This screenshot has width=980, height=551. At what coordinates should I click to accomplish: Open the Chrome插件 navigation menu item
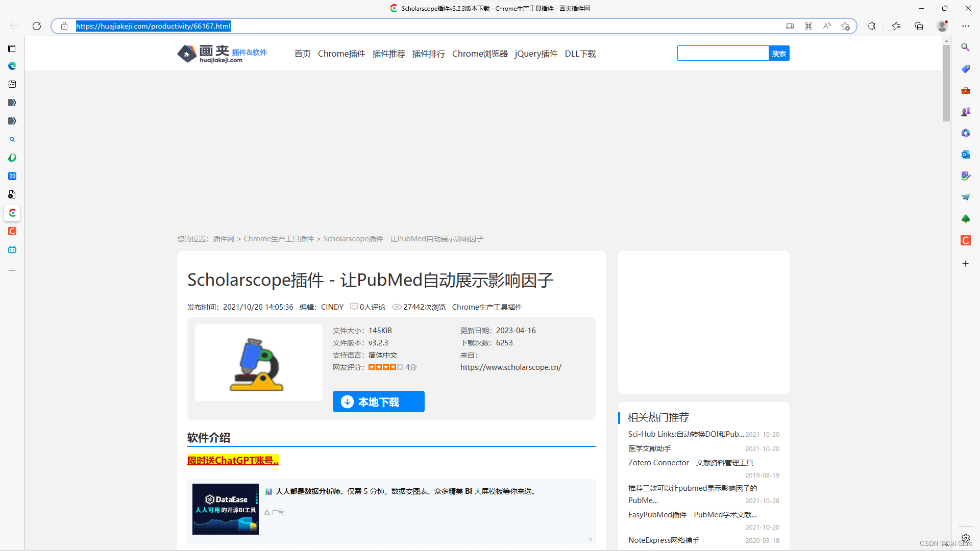(x=341, y=54)
